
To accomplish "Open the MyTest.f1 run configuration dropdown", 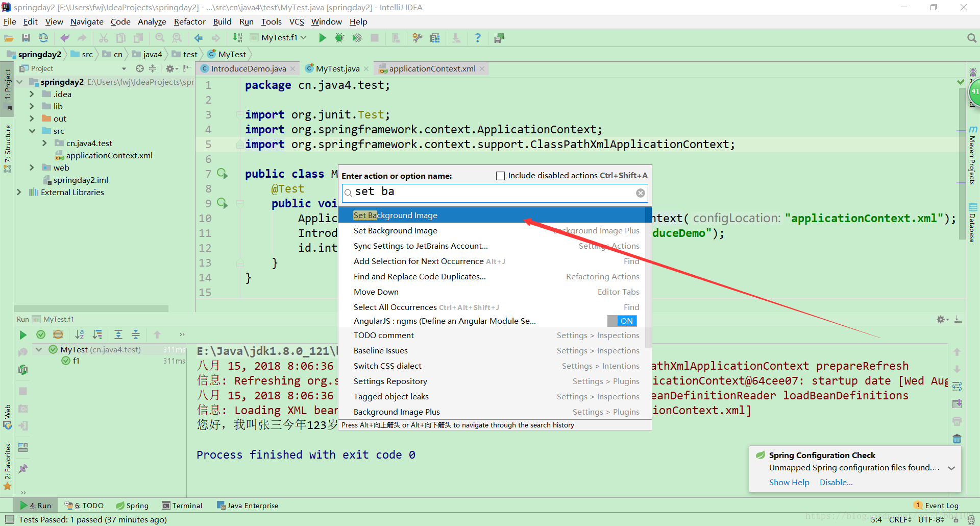I will [x=279, y=38].
